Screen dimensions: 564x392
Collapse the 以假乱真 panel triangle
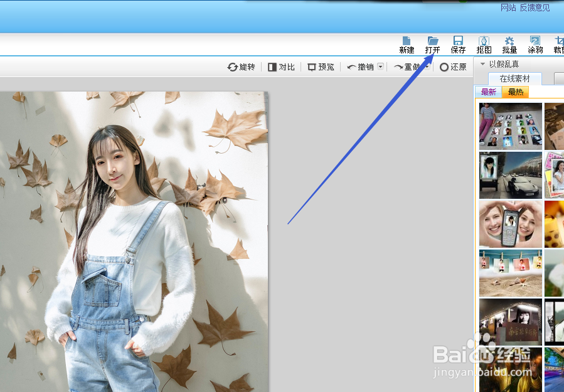tap(482, 63)
